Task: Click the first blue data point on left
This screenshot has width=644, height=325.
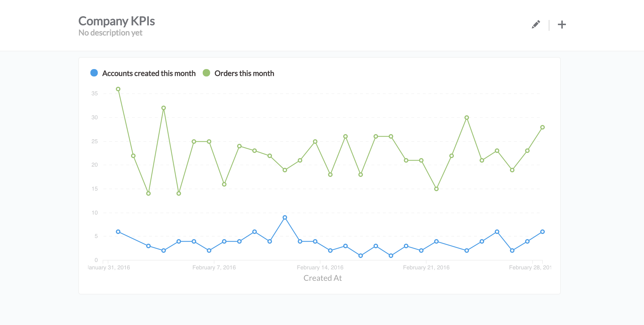Action: tap(118, 232)
